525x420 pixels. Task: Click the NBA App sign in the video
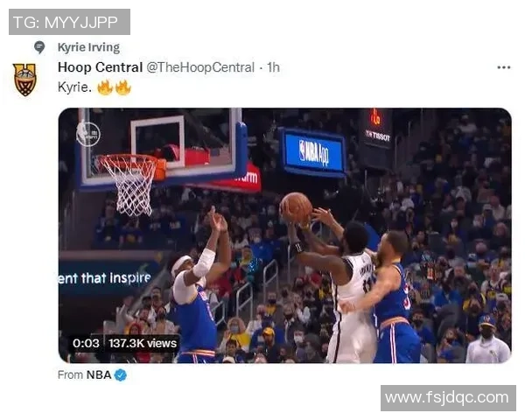(314, 152)
